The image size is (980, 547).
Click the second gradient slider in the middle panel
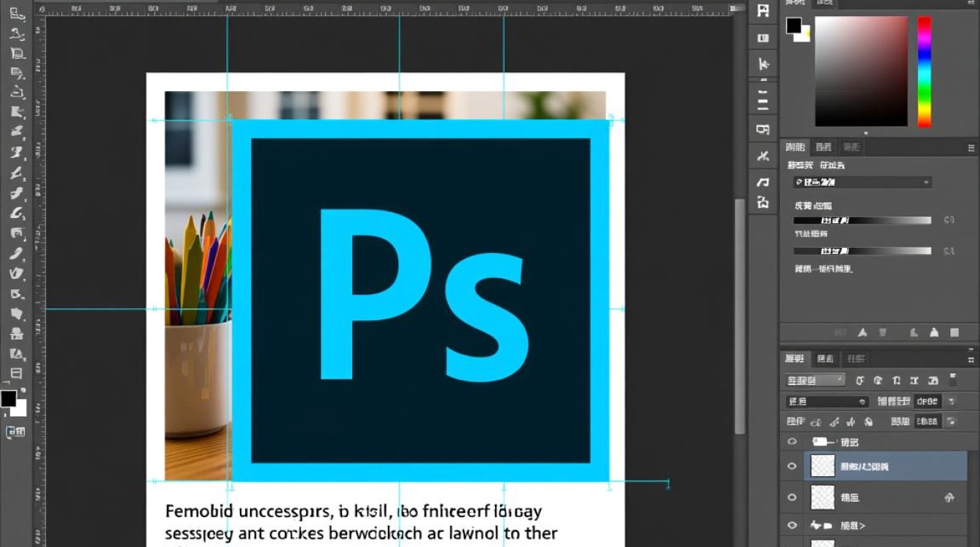[x=863, y=251]
